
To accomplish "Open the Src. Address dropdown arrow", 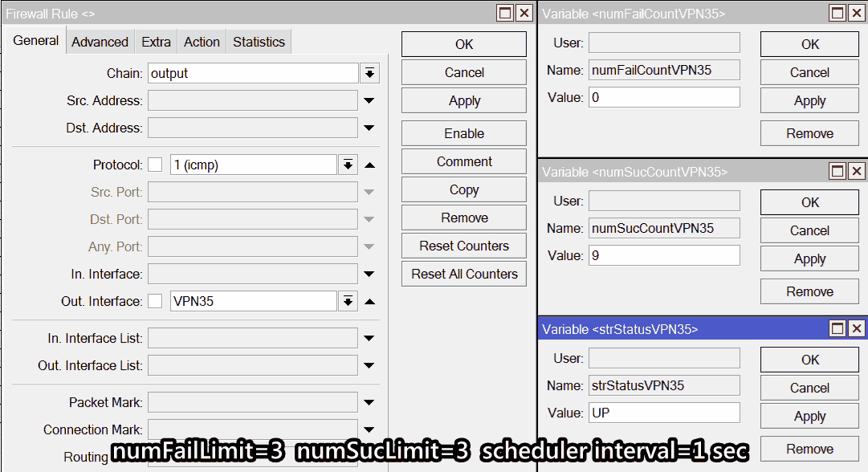I will coord(369,100).
